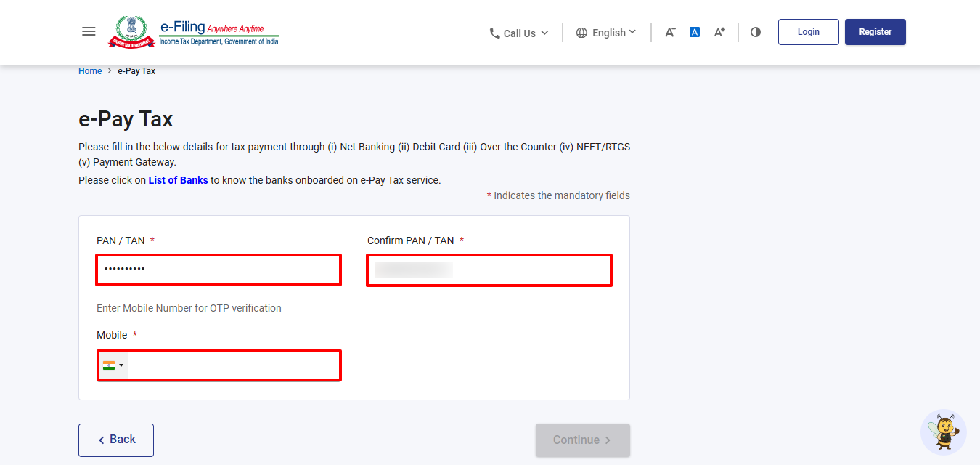This screenshot has width=980, height=465.
Task: Increase font size with A+ icon
Action: point(719,32)
